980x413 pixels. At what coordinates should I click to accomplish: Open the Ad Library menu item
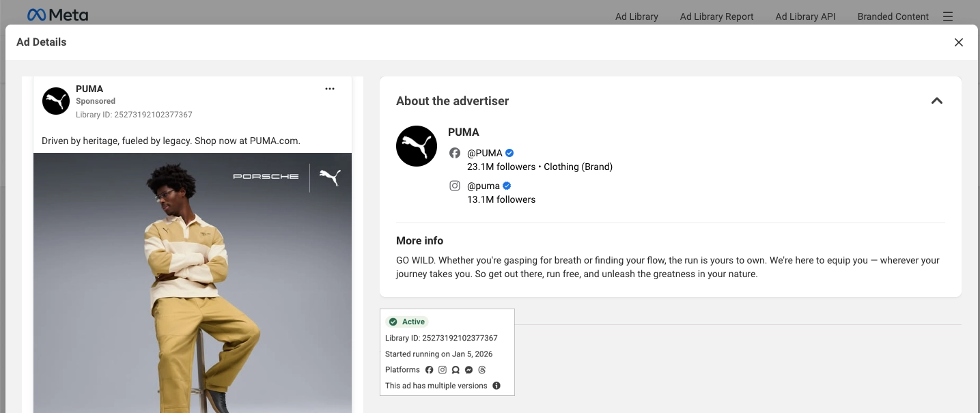[x=636, y=16]
